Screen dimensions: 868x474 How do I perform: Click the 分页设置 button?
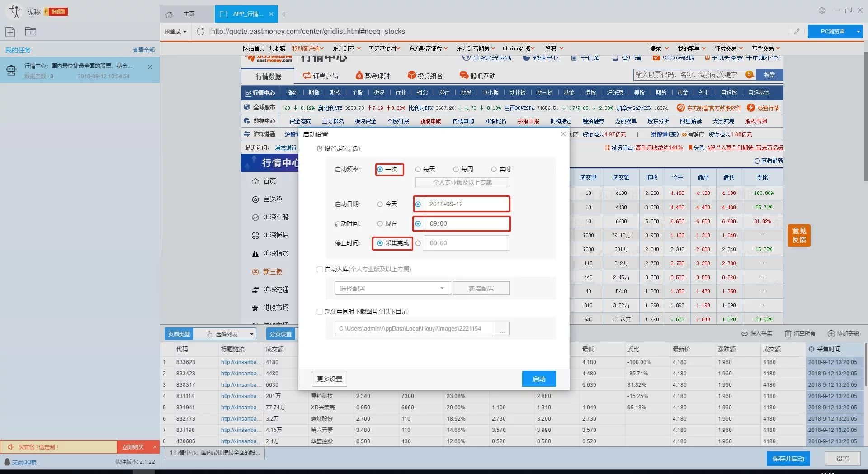point(280,334)
